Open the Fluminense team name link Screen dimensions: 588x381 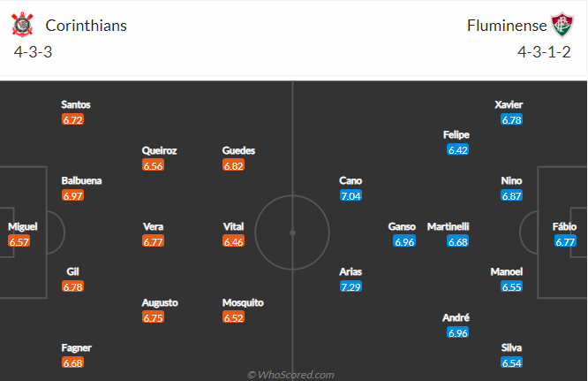[x=507, y=26]
